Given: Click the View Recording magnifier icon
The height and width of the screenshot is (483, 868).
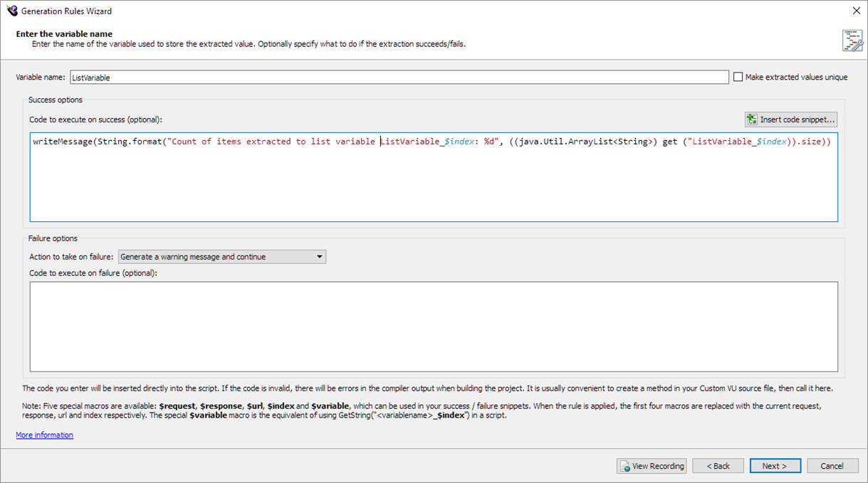Looking at the screenshot, I should [x=624, y=467].
